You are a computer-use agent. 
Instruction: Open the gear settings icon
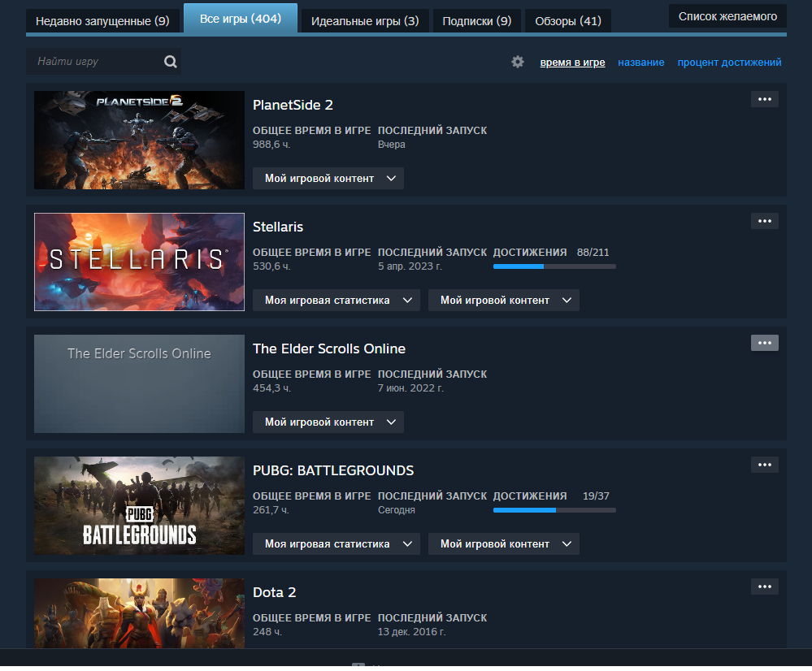tap(517, 62)
